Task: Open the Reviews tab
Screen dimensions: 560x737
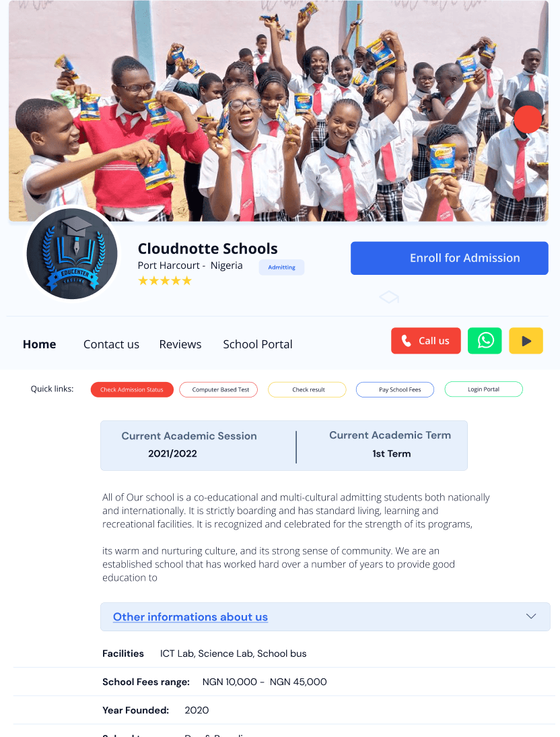Action: [x=180, y=344]
